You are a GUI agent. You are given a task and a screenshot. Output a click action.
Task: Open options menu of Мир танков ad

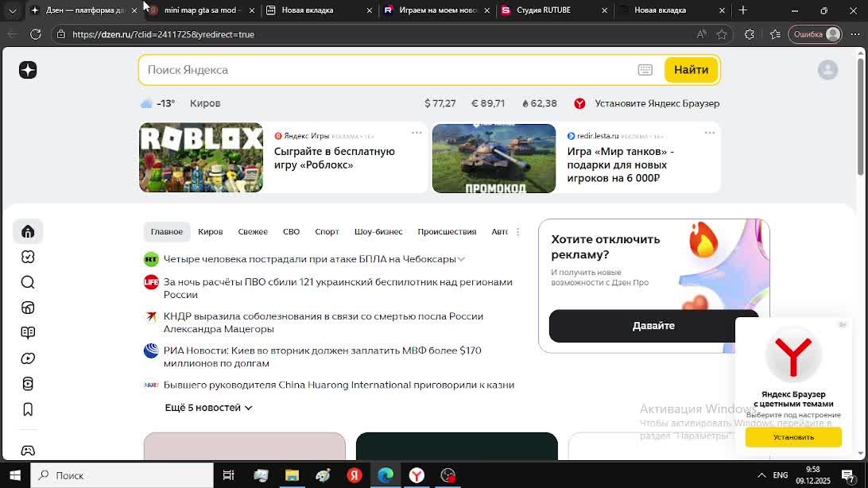(710, 133)
